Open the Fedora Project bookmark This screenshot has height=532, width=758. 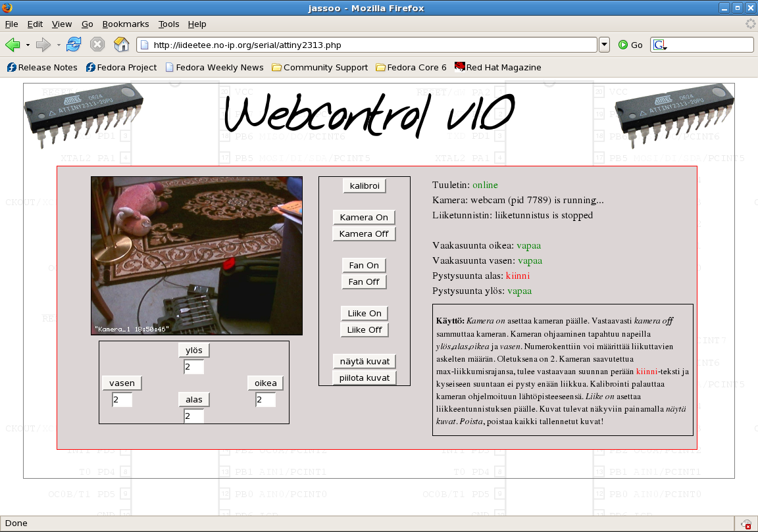[121, 67]
